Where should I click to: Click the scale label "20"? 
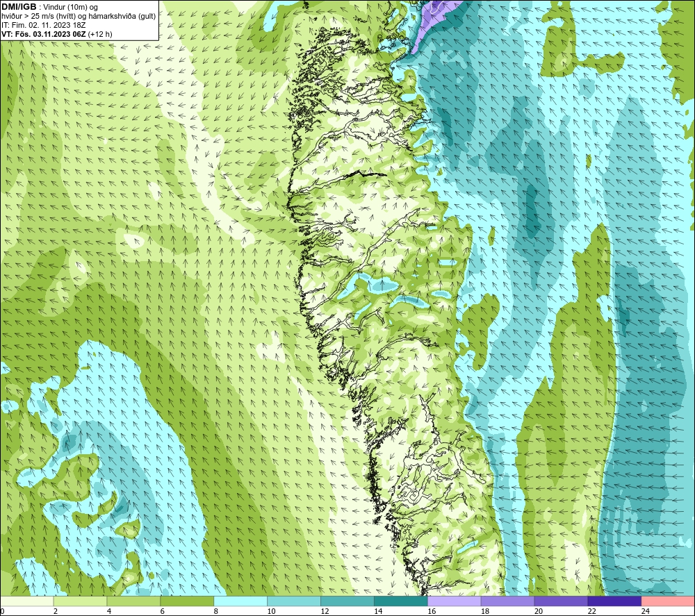[539, 611]
